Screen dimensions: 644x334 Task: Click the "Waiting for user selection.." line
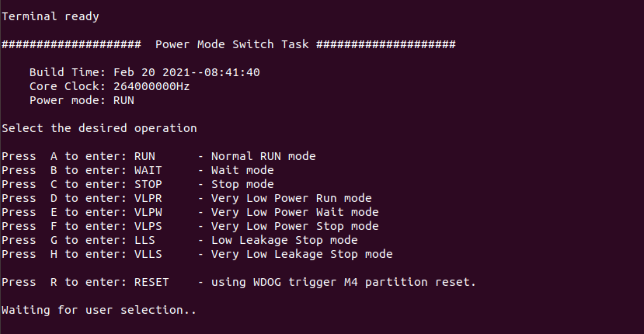tap(99, 310)
